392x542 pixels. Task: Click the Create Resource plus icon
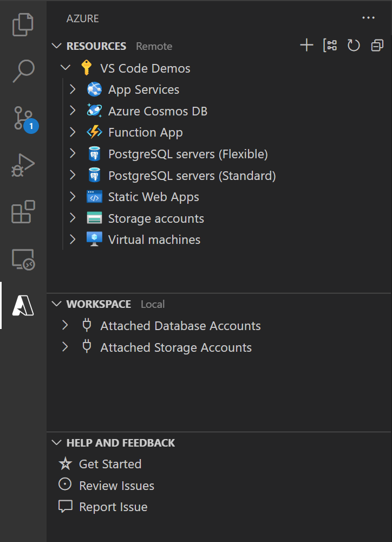306,46
